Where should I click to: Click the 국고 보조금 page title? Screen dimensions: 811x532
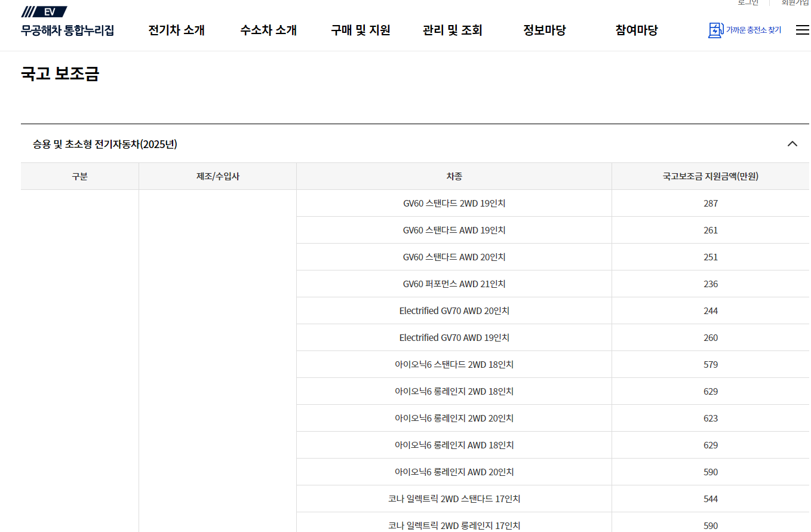click(x=60, y=73)
